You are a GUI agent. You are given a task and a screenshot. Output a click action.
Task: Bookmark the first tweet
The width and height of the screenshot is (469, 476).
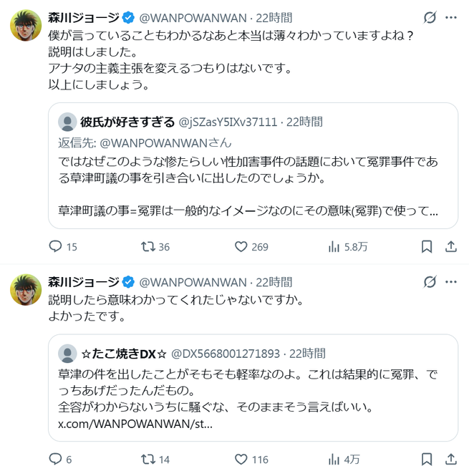click(x=427, y=246)
